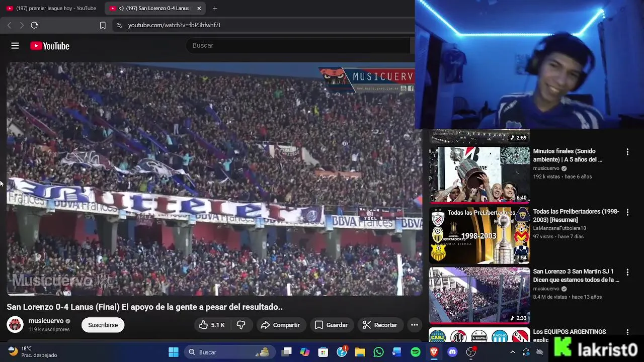
Task: Open more actions three-dot menu under video
Action: (415, 325)
